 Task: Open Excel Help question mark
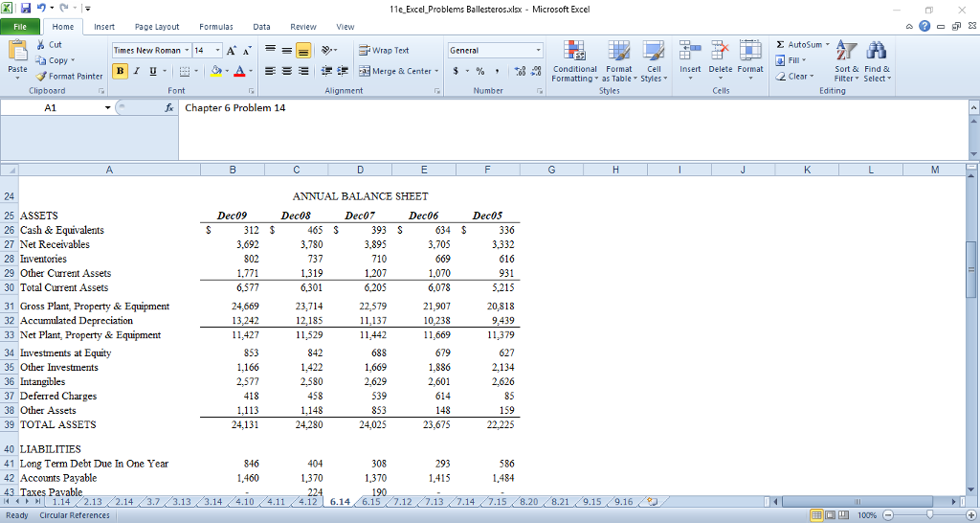924,26
